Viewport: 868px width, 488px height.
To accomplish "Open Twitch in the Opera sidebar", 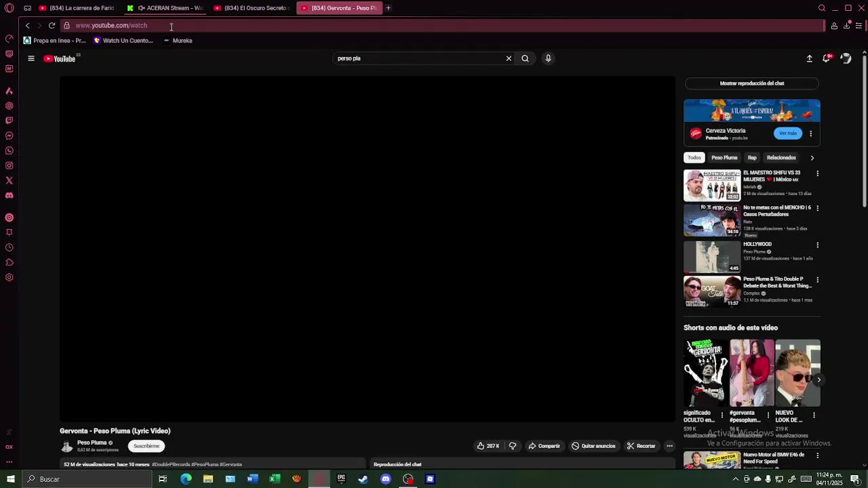I will 9,121.
